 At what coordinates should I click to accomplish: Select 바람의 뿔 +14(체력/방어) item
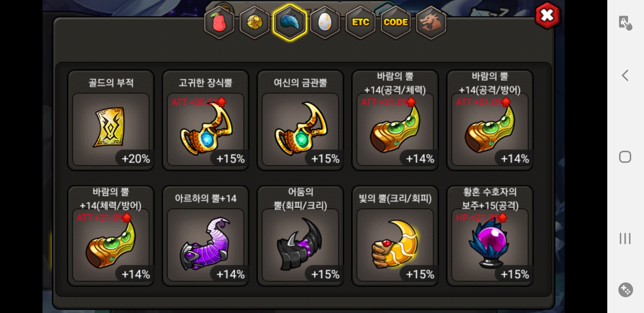[111, 236]
